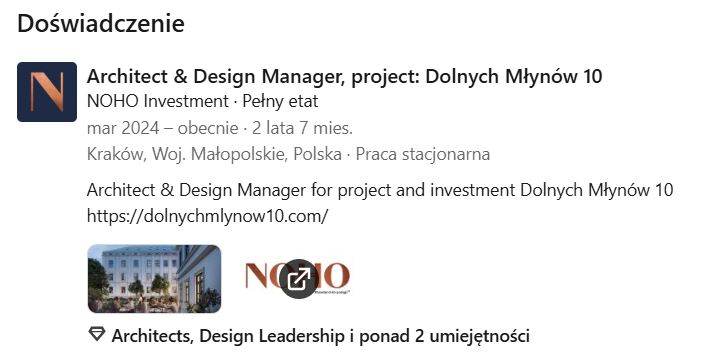This screenshot has width=713, height=364.
Task: Click the project description sentence
Action: pos(380,190)
